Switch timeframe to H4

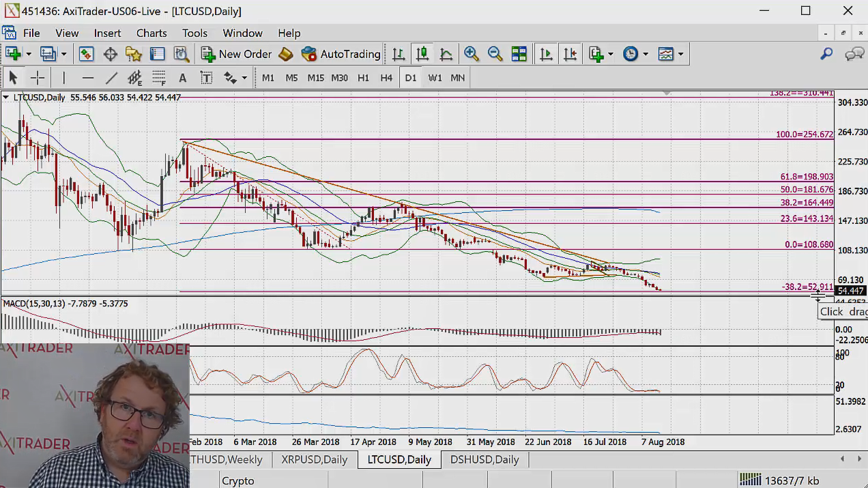386,78
